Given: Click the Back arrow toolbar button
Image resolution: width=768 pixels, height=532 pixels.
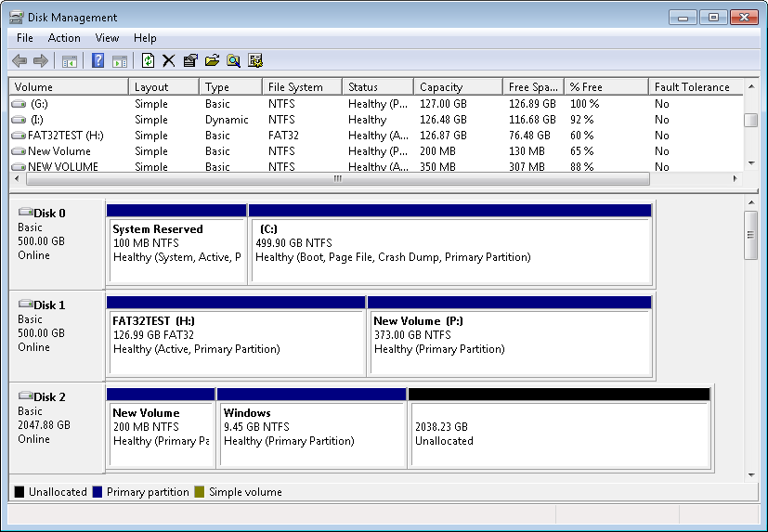Looking at the screenshot, I should point(20,61).
